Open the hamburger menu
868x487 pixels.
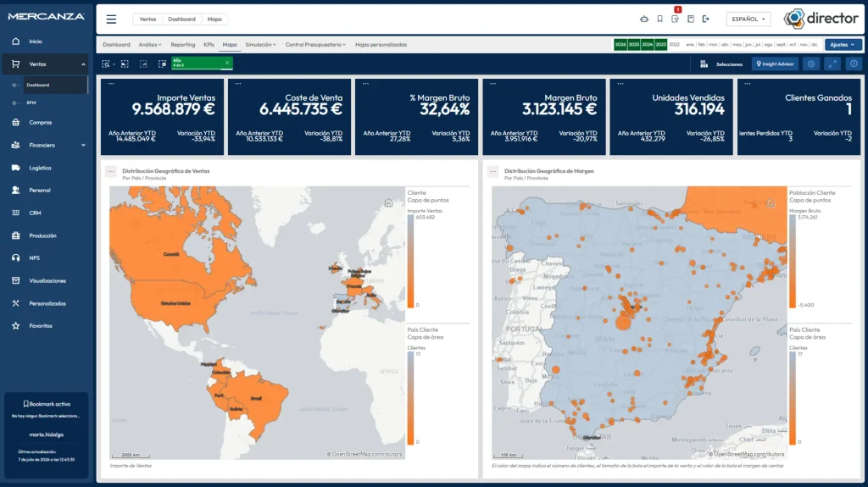point(111,19)
